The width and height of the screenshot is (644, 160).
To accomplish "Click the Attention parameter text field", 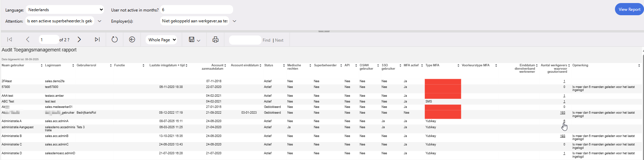I will click(59, 21).
